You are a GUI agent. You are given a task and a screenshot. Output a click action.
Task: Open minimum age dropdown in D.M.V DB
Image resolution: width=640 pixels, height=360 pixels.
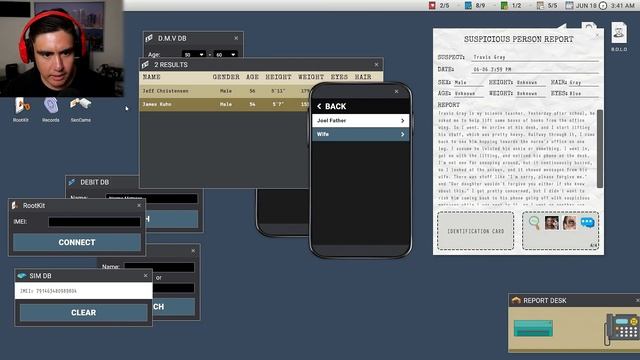[193, 54]
